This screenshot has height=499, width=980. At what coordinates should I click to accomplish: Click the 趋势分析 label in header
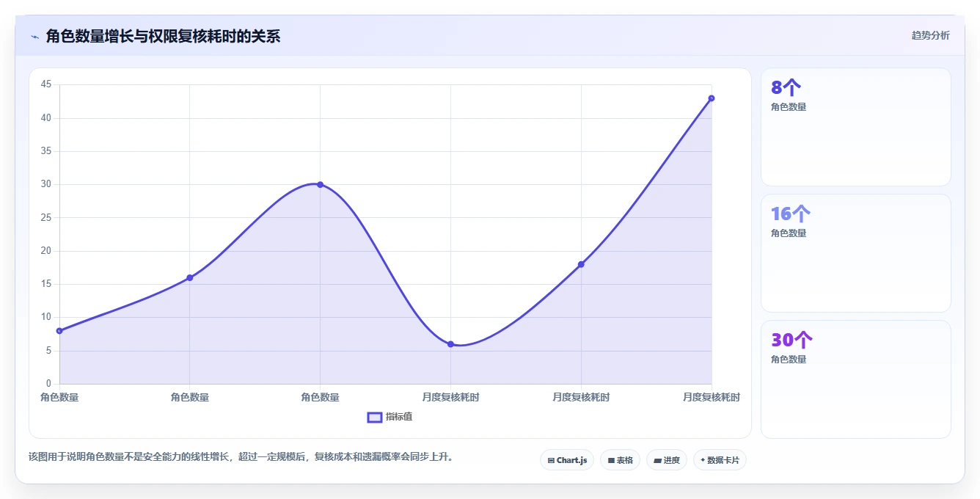tap(930, 36)
